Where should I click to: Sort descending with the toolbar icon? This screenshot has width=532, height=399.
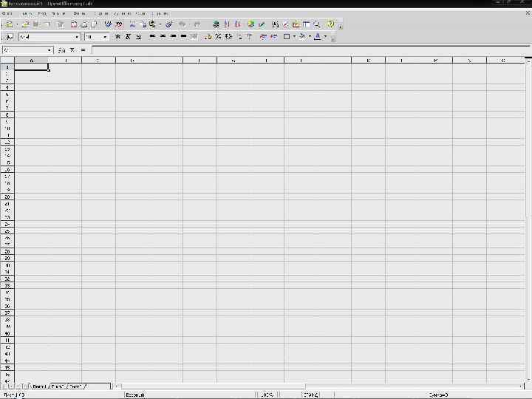(237, 24)
